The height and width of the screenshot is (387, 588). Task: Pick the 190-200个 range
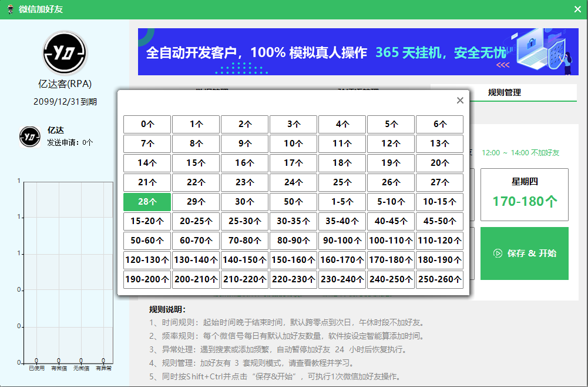pos(147,279)
